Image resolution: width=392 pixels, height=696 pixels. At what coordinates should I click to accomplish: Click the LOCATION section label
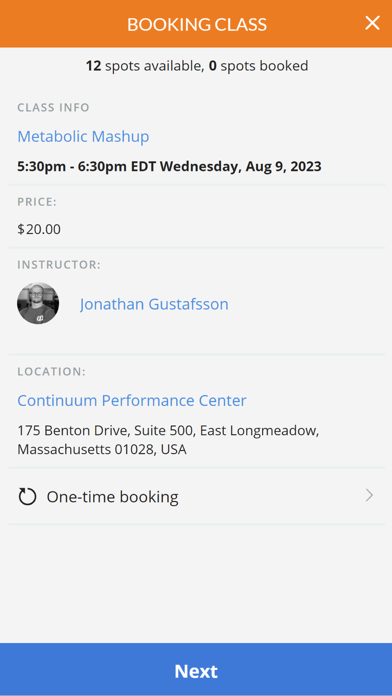click(51, 372)
